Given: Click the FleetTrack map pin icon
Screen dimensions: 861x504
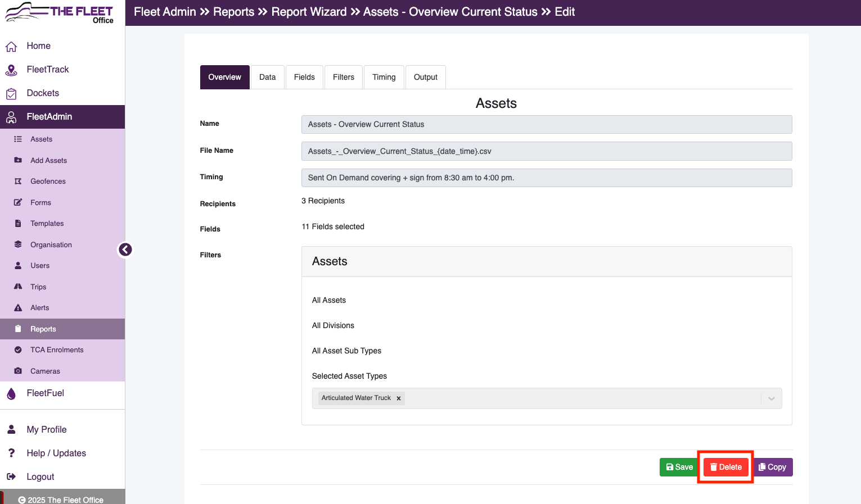Looking at the screenshot, I should point(11,70).
